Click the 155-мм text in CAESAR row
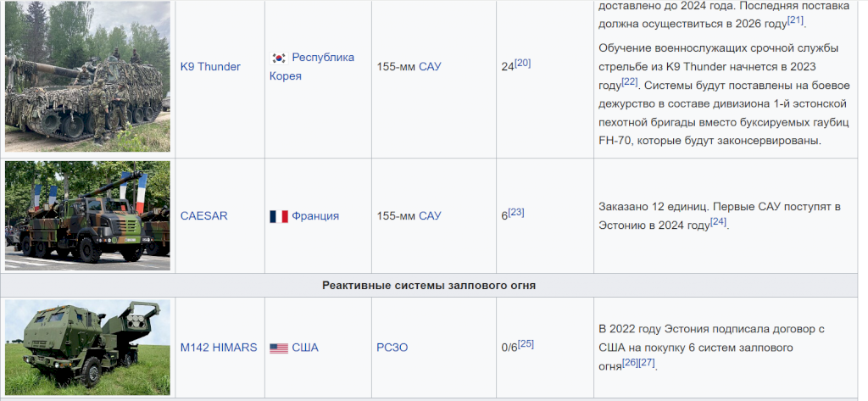Viewport: 868px width, 401px height. click(396, 216)
